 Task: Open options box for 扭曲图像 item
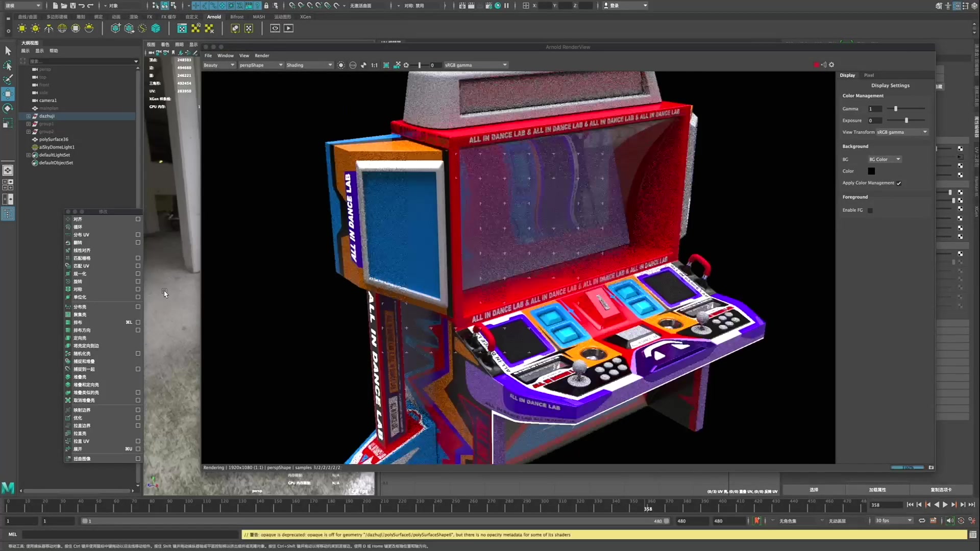pos(138,459)
